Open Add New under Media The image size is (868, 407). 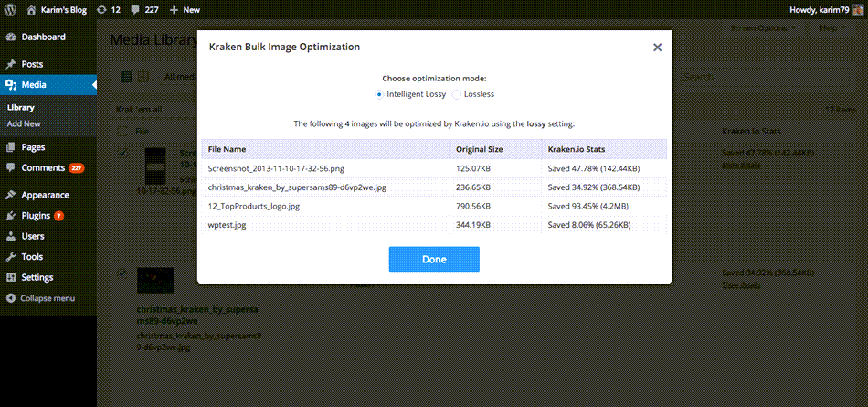click(x=24, y=123)
